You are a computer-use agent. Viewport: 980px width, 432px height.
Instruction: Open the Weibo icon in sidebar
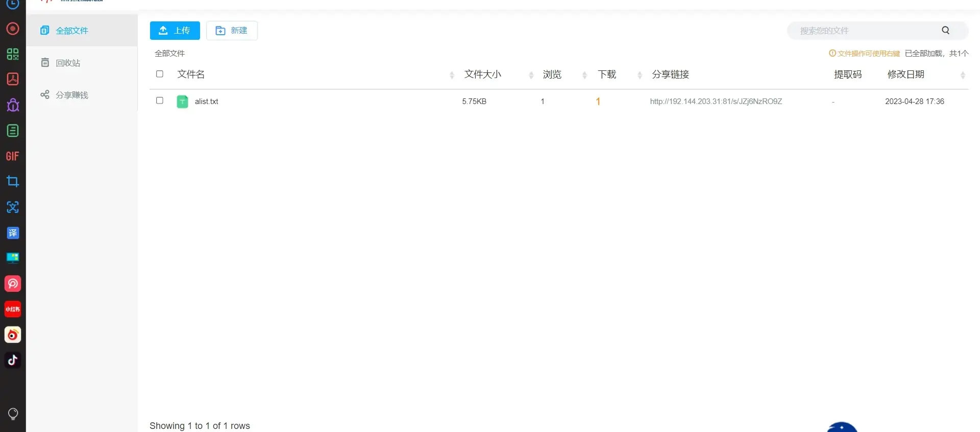click(x=13, y=335)
